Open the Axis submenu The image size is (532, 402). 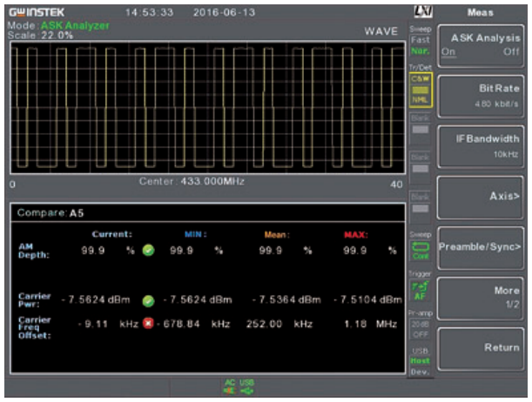click(x=481, y=198)
